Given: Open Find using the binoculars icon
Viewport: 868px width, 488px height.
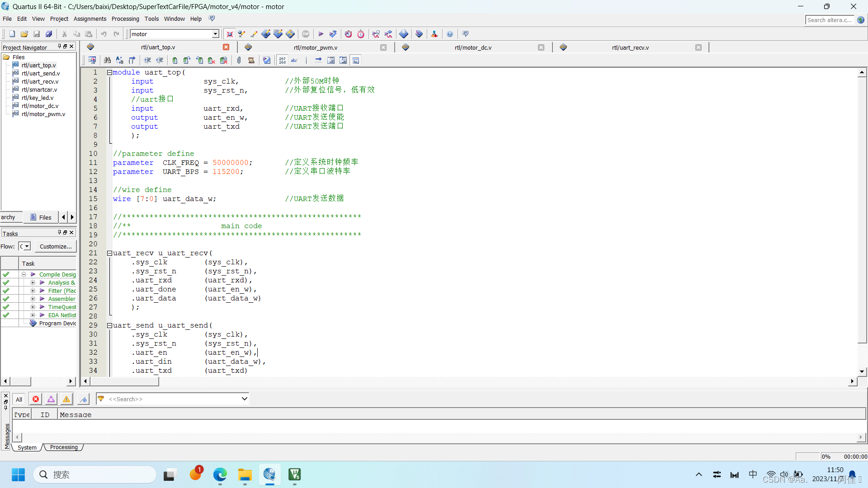Looking at the screenshot, I should (x=107, y=60).
